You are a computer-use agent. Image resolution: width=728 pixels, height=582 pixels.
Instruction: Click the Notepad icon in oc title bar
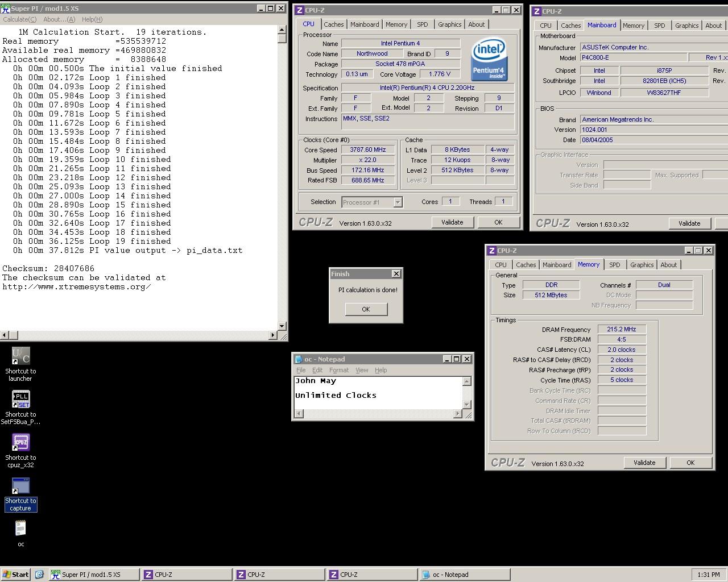point(299,359)
